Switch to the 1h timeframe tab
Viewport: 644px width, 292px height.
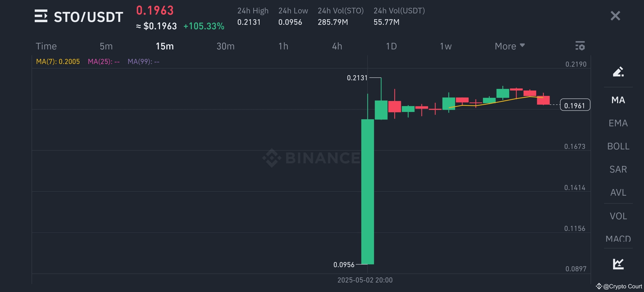click(284, 46)
